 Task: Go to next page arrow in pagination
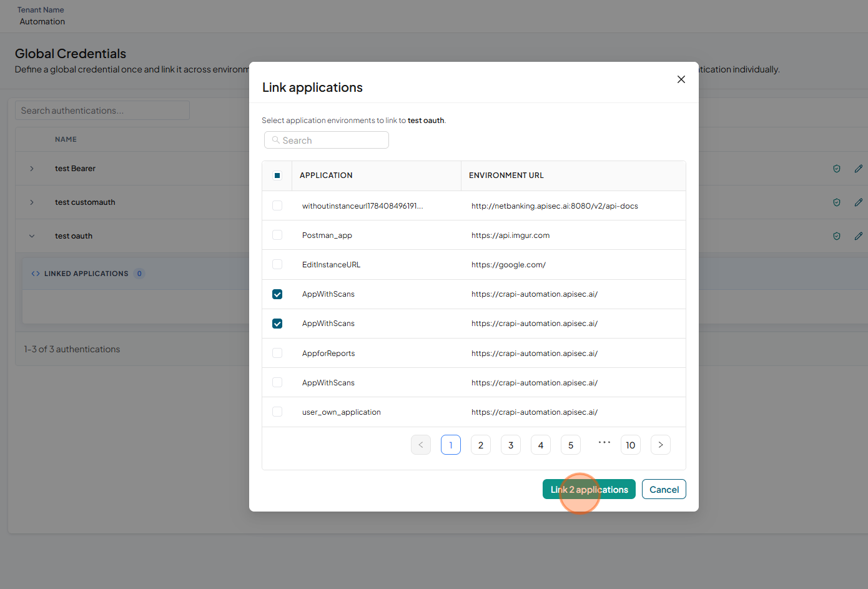661,445
